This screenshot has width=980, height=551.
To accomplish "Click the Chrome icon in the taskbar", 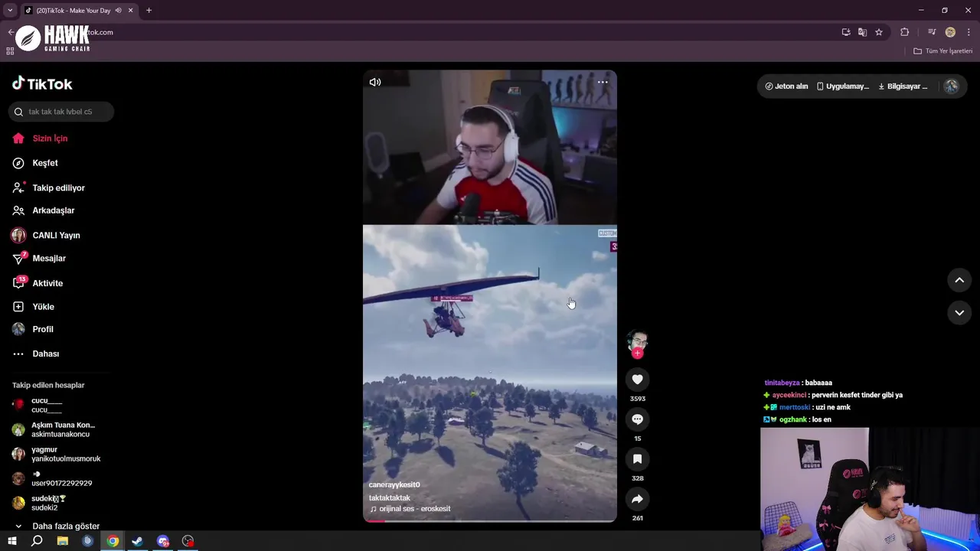I will (x=113, y=541).
